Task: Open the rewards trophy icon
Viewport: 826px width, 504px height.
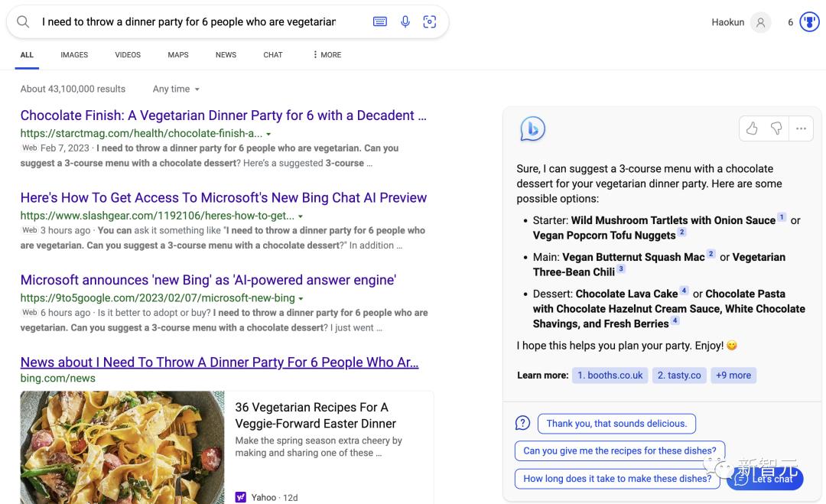Action: click(808, 22)
